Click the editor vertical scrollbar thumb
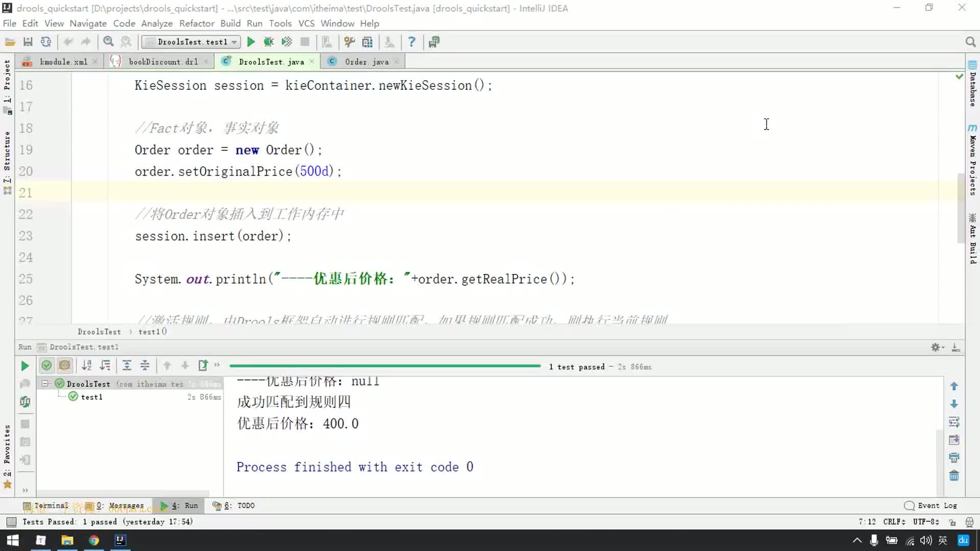 [x=960, y=209]
